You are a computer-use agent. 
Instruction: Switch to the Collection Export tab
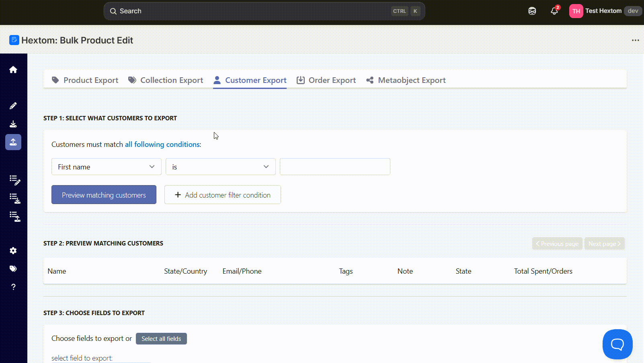pyautogui.click(x=166, y=80)
